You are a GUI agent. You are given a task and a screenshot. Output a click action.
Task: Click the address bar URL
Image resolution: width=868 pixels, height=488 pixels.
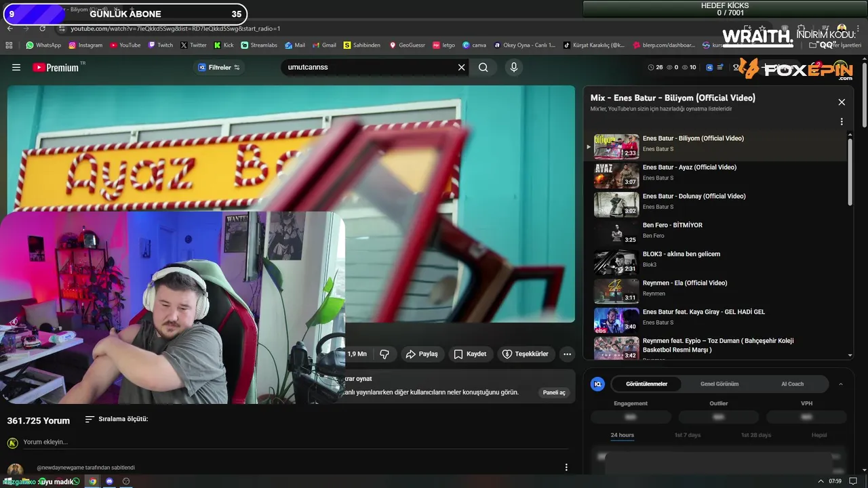(176, 28)
